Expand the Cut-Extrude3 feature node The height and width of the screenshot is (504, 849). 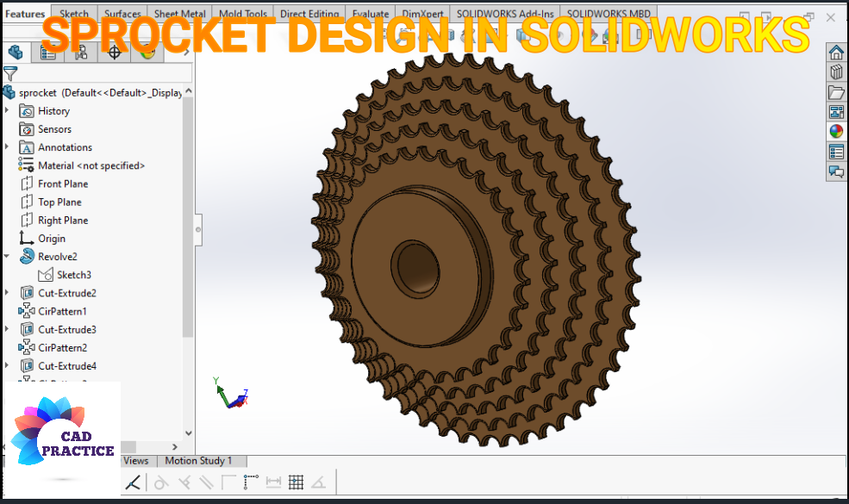click(x=7, y=328)
